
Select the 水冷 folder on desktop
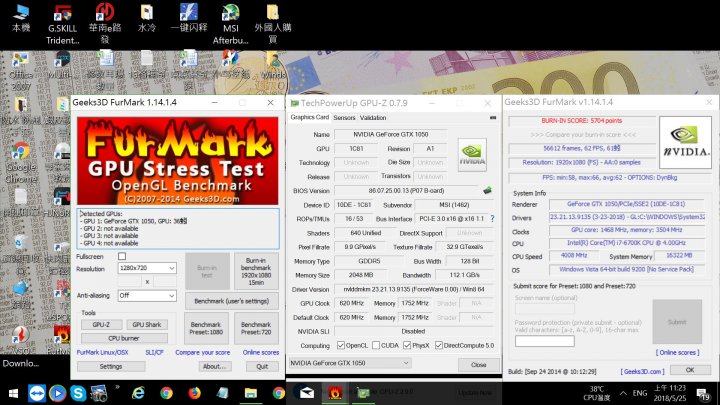tap(146, 18)
